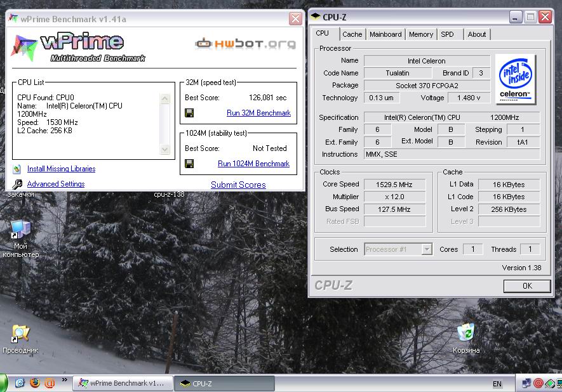Click the red spiral system tray icon

click(538, 383)
